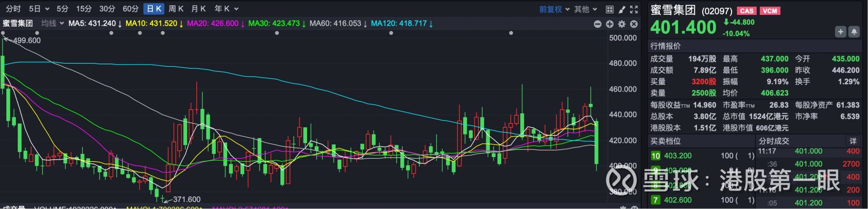This screenshot has width=868, height=209.
Task: Click the 行情报价 section header
Action: click(x=665, y=46)
